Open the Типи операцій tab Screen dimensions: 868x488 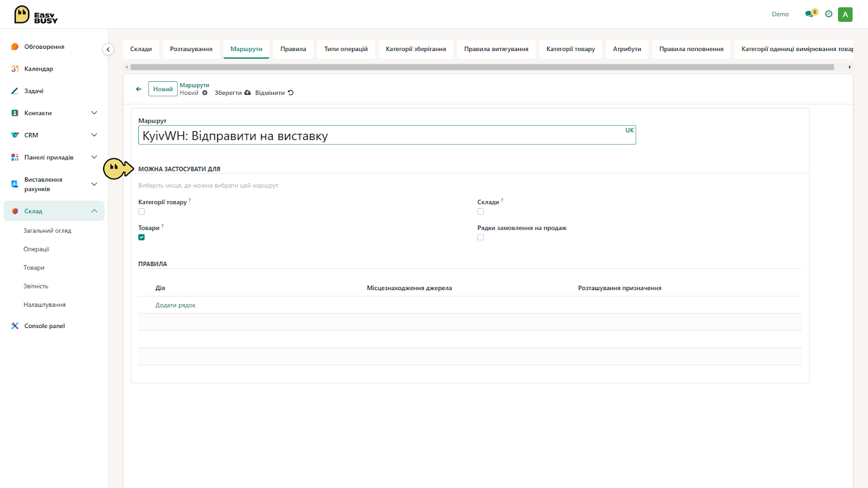[x=346, y=49]
